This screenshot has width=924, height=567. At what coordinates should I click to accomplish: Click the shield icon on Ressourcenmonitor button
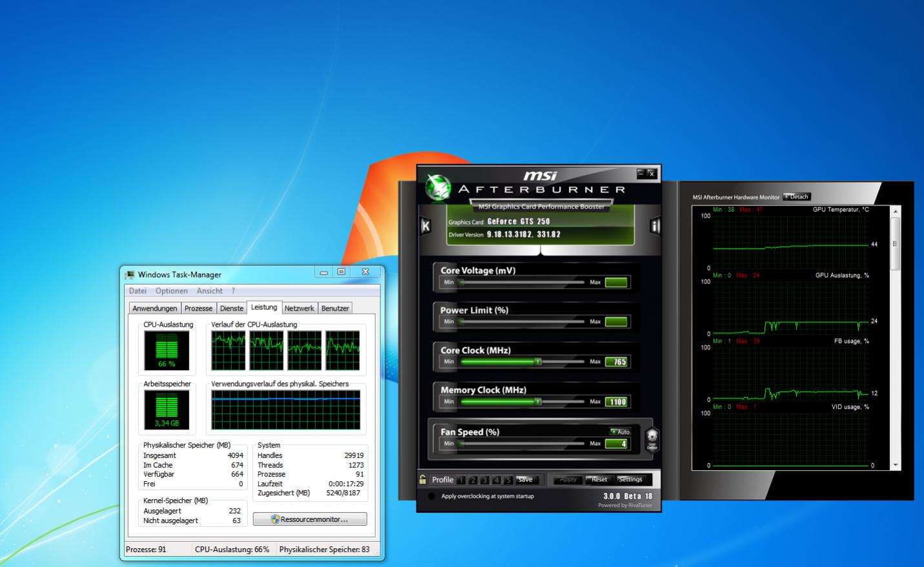(275, 519)
